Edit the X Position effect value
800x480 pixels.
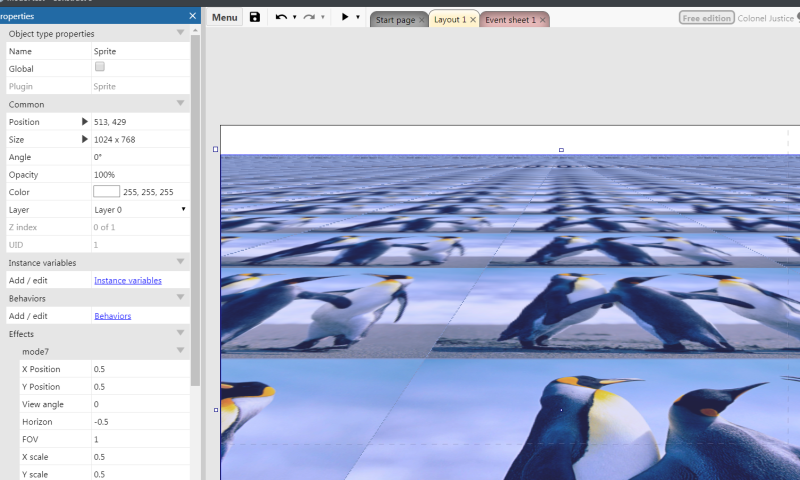point(140,369)
